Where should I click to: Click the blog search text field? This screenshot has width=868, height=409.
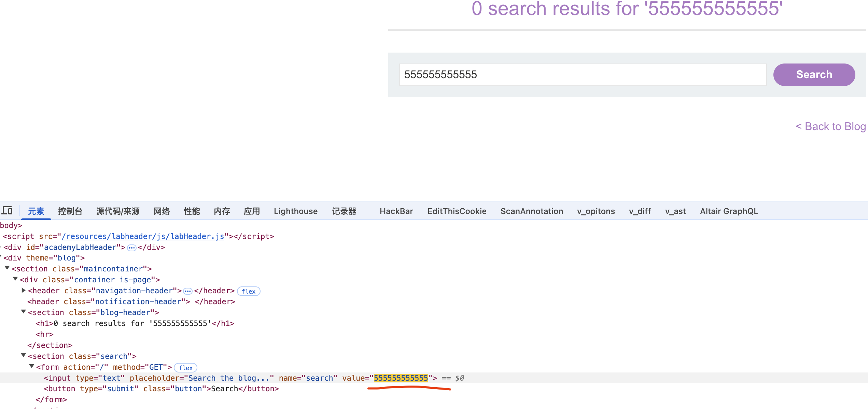583,75
